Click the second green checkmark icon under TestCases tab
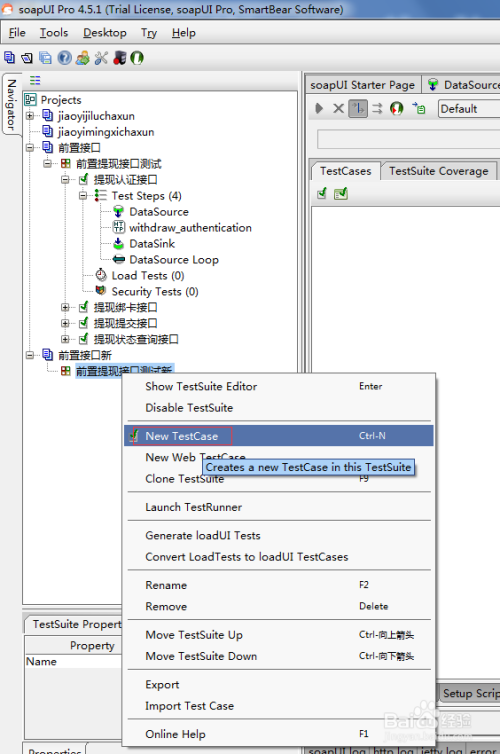 coord(341,193)
